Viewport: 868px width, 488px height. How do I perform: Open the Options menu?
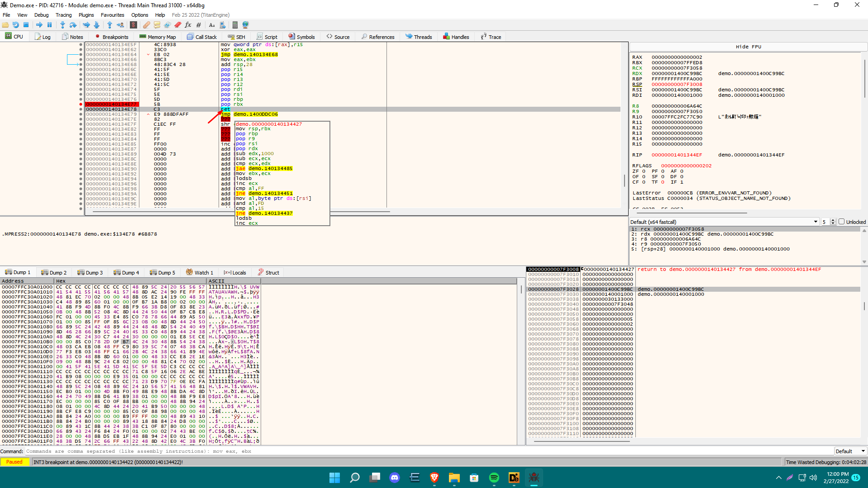click(x=140, y=15)
